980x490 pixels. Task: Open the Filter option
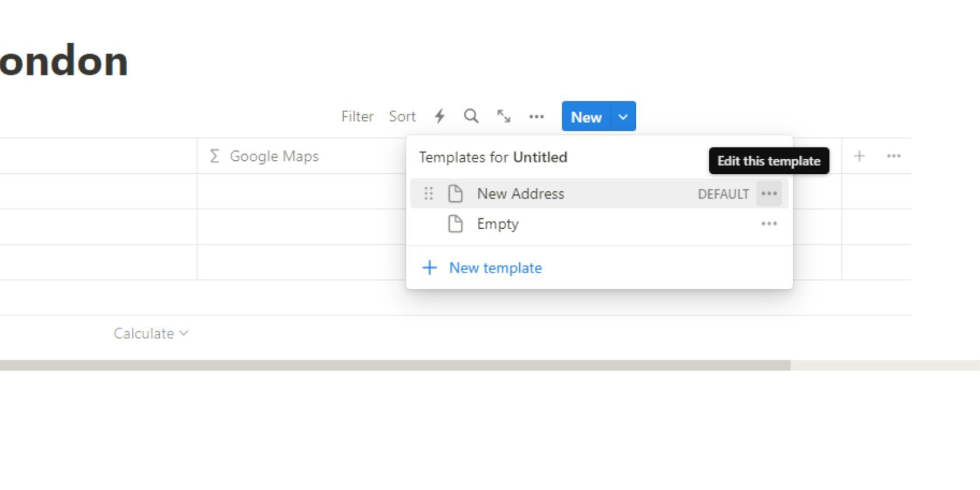pos(357,117)
